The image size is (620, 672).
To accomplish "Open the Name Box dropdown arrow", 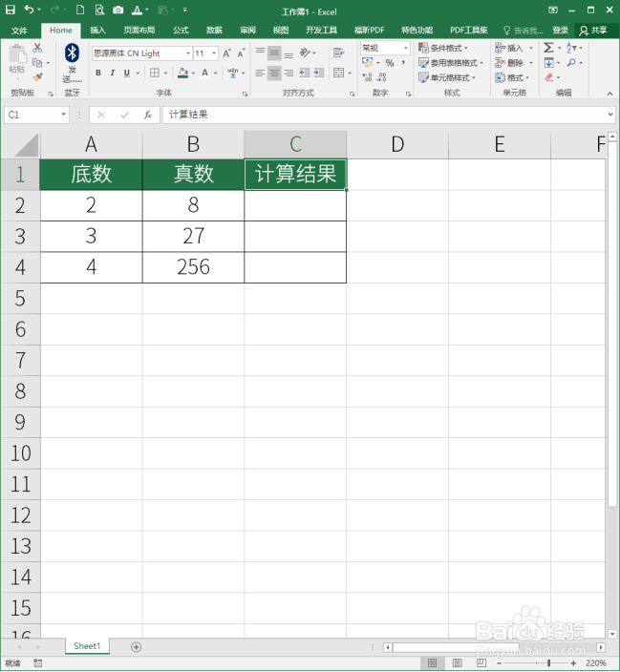I will tap(63, 115).
